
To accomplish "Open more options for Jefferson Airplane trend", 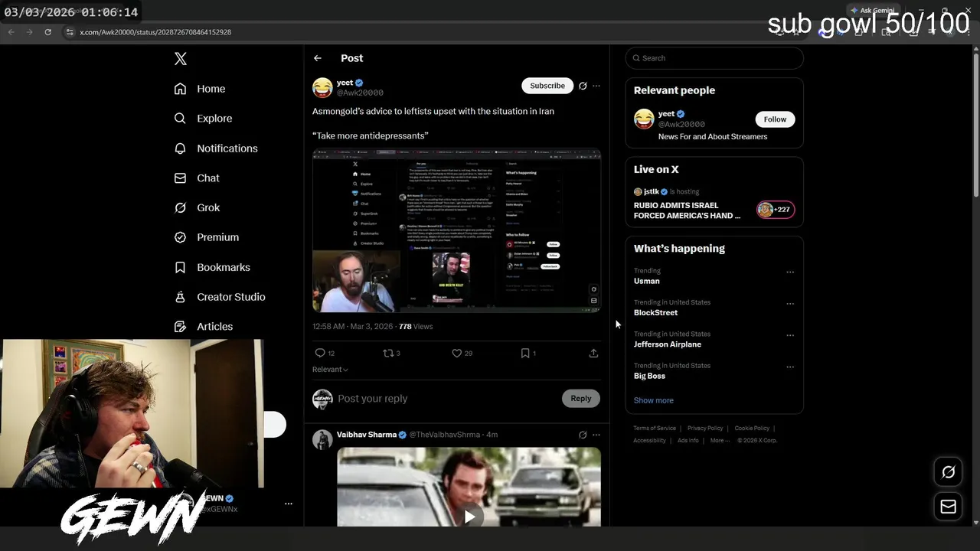I will (x=790, y=336).
